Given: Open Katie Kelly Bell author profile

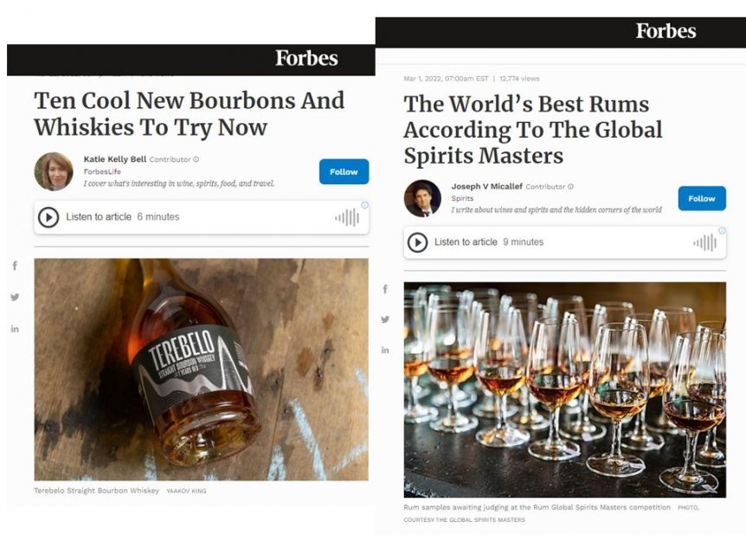Looking at the screenshot, I should pyautogui.click(x=115, y=159).
